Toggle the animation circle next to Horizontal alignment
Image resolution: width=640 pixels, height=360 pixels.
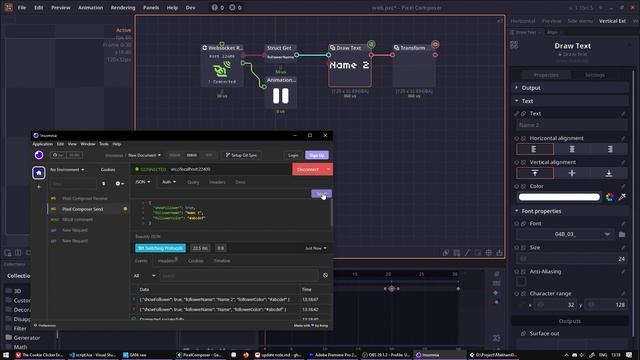click(x=517, y=138)
